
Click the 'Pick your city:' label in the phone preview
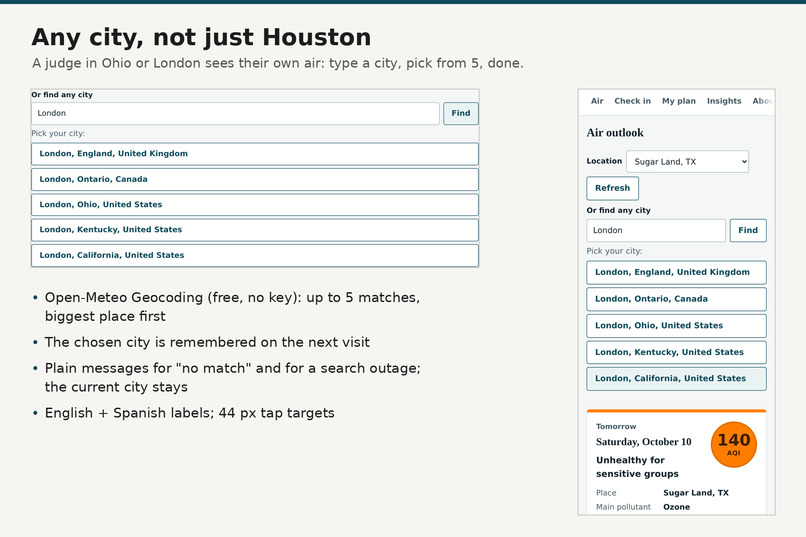point(614,251)
